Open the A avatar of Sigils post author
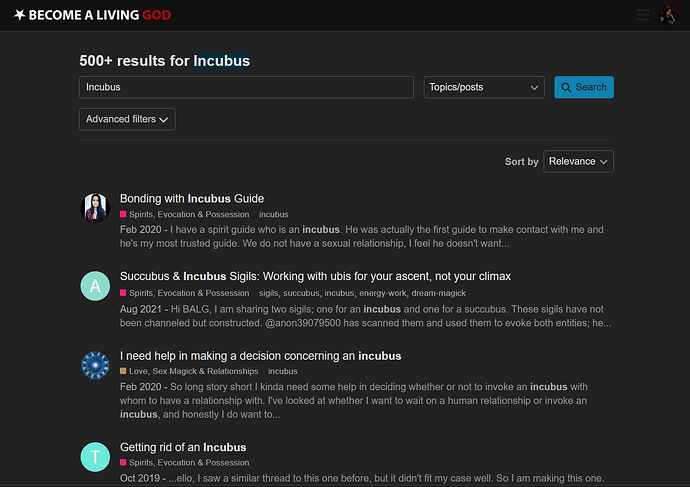This screenshot has width=690, height=487. click(95, 286)
